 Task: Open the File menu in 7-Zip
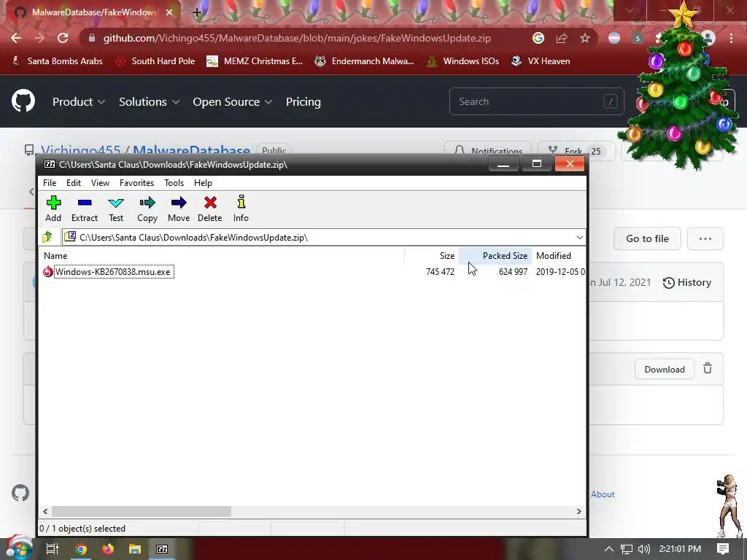pos(50,183)
